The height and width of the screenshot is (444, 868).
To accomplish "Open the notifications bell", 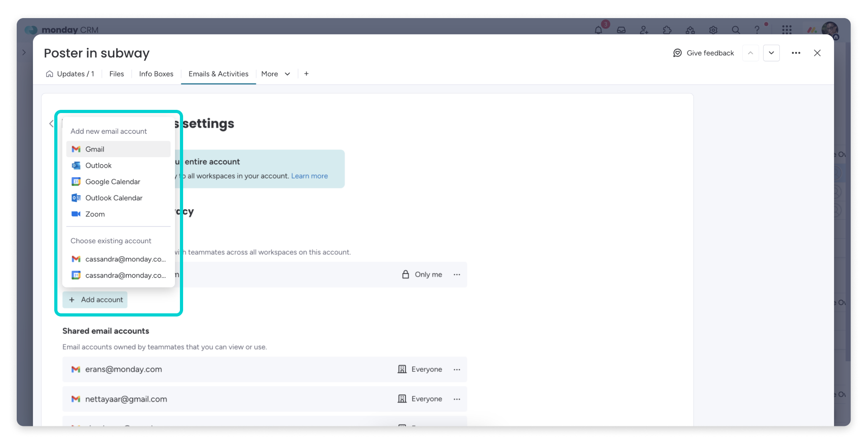I will click(x=598, y=30).
